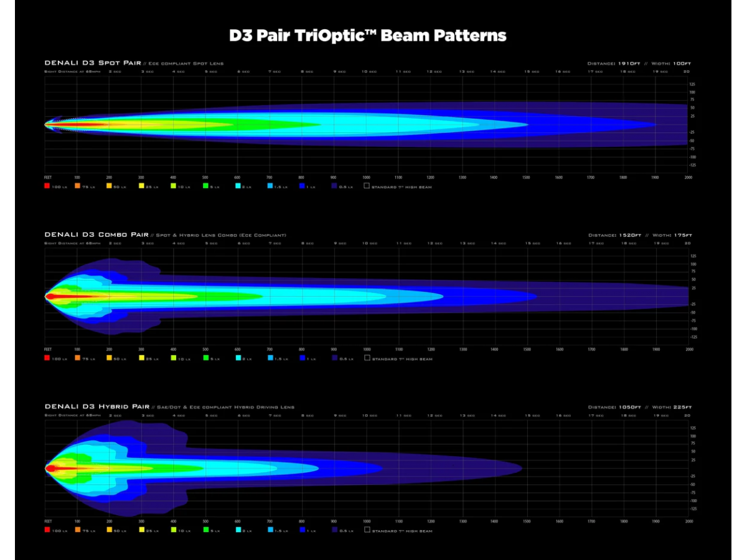Select the orange 75 lx swatch in Combo Pair legend
Screen dimensions: 747x560
[x=78, y=358]
